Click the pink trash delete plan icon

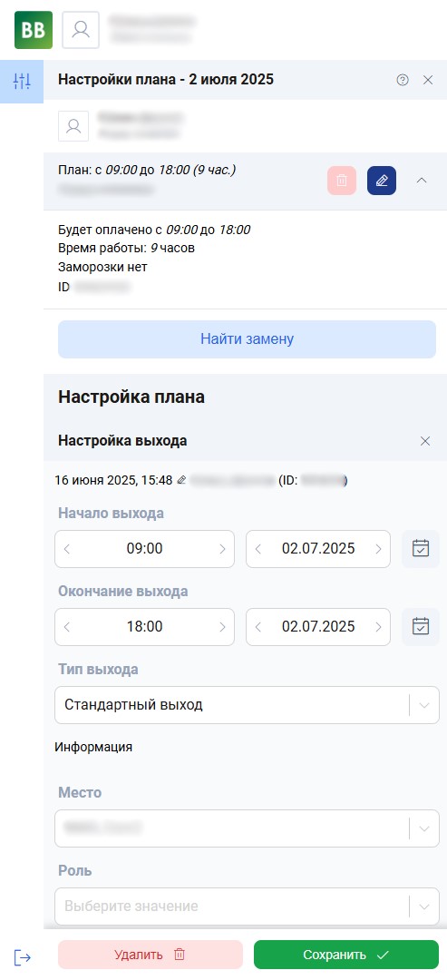coord(342,181)
